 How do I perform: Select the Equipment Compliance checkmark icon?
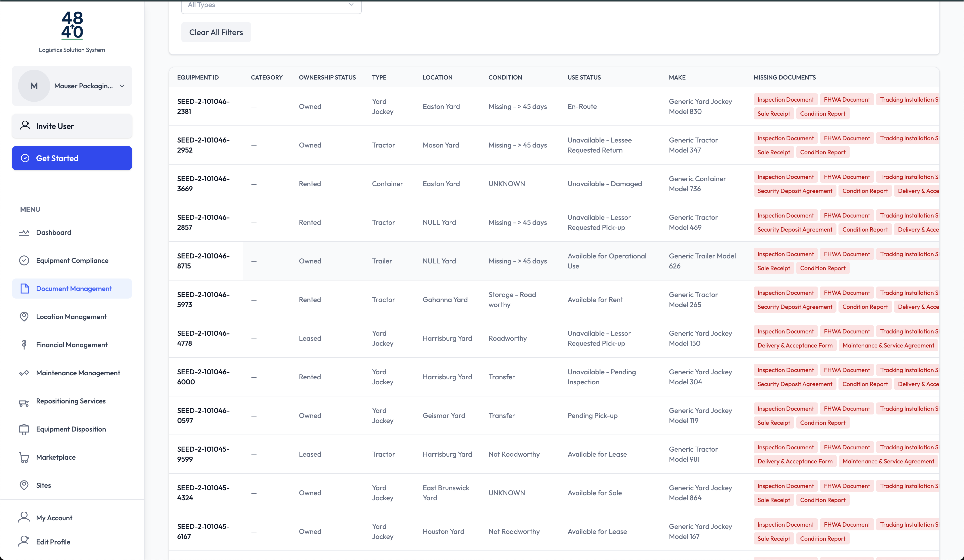pyautogui.click(x=24, y=260)
